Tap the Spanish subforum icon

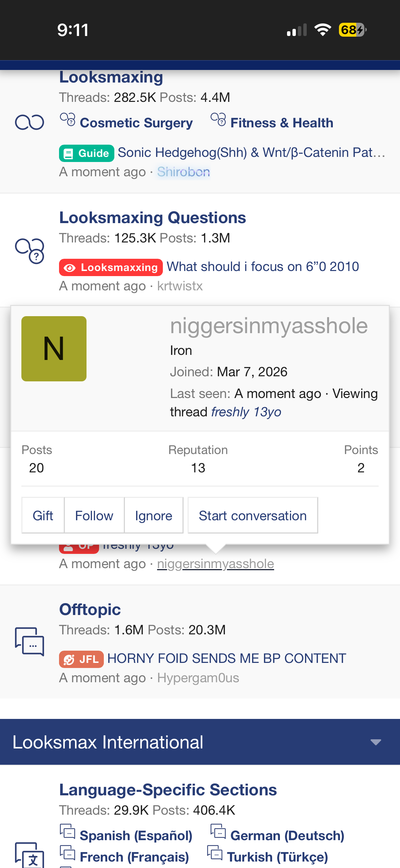tap(68, 831)
